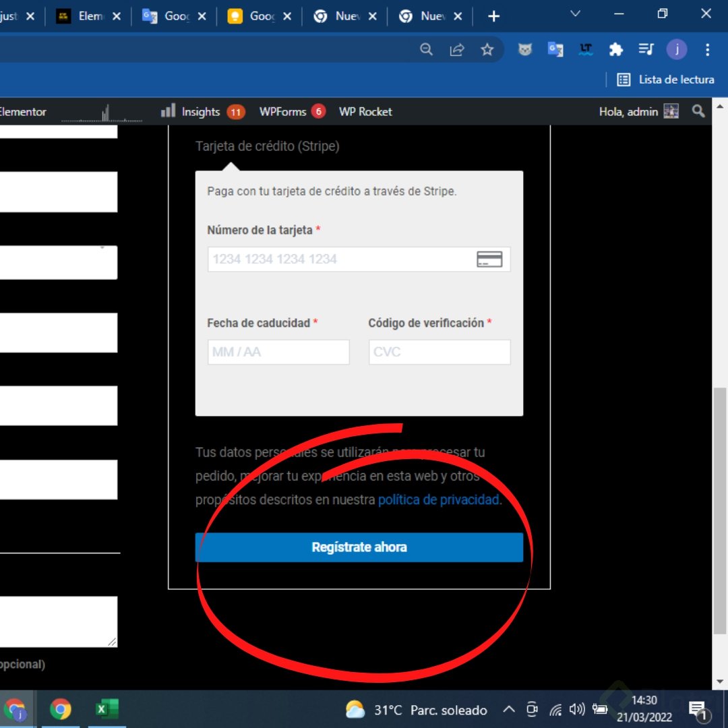Open the WPForms admin bar item
This screenshot has height=728, width=728.
click(292, 111)
